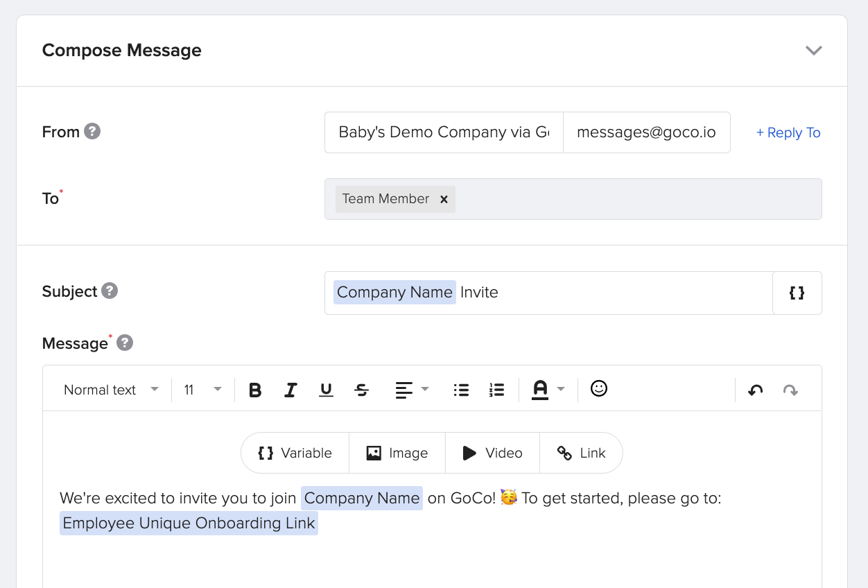Open the Subject variable picker
The height and width of the screenshot is (588, 868).
[x=797, y=293]
